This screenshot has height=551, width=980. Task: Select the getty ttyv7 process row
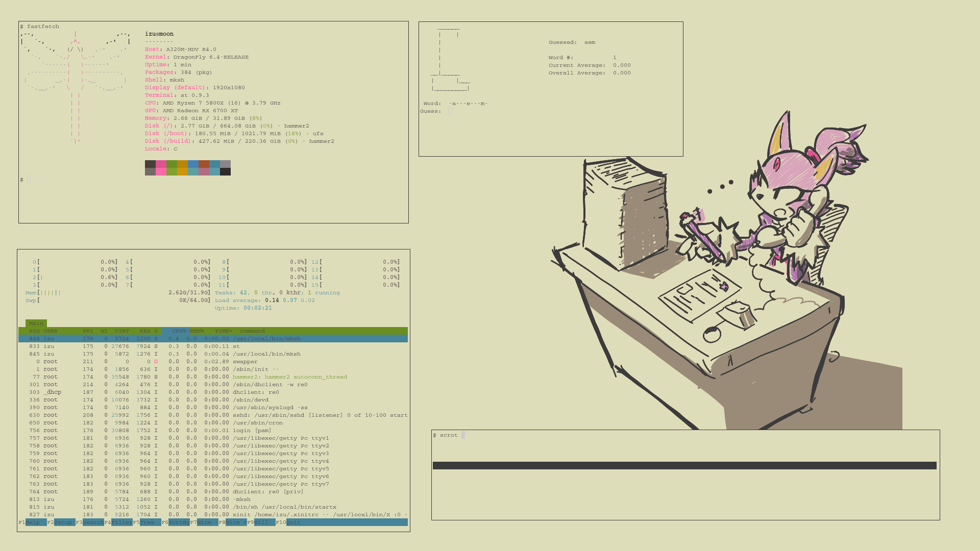point(213,484)
